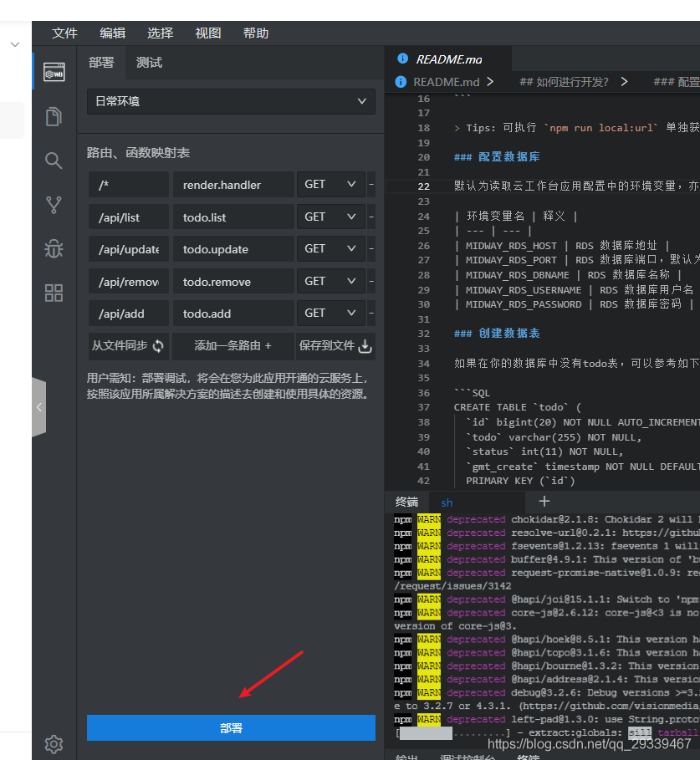
Task: Open the deploy panel WWW sidebar icon
Action: point(54,72)
